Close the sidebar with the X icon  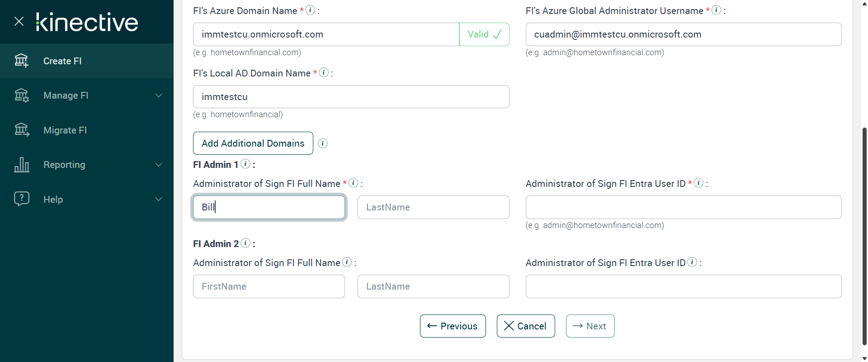pyautogui.click(x=19, y=21)
